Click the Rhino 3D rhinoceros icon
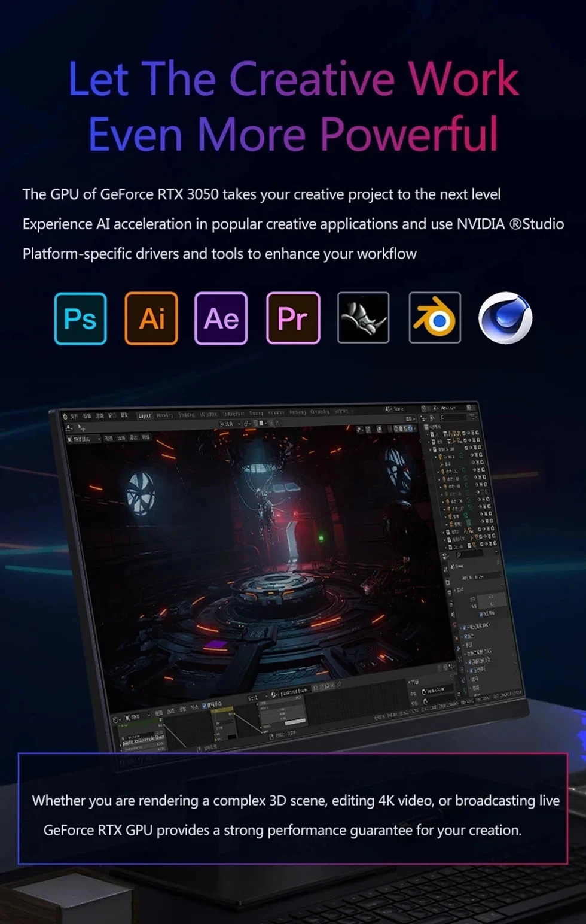The height and width of the screenshot is (924, 586). click(x=364, y=318)
